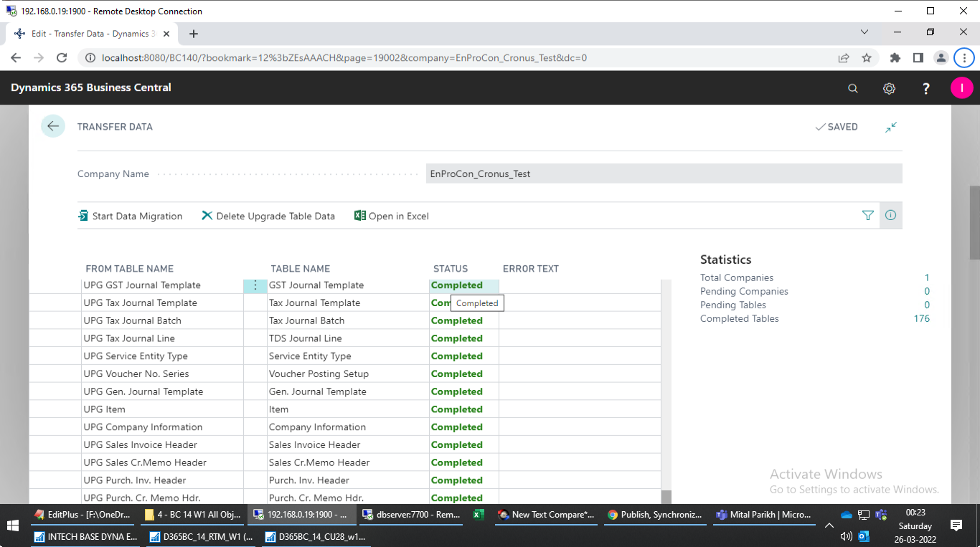Click Open in Excel action

392,216
